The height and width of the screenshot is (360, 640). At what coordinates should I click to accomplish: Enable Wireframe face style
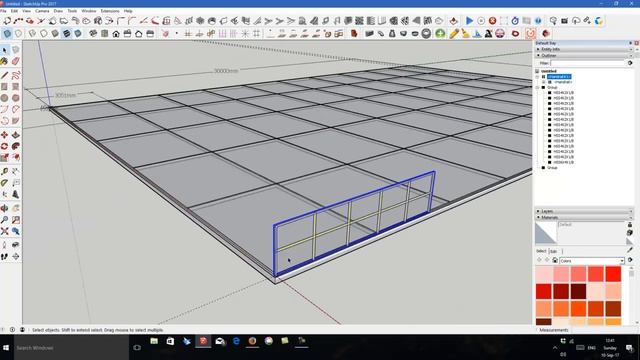pos(32,33)
